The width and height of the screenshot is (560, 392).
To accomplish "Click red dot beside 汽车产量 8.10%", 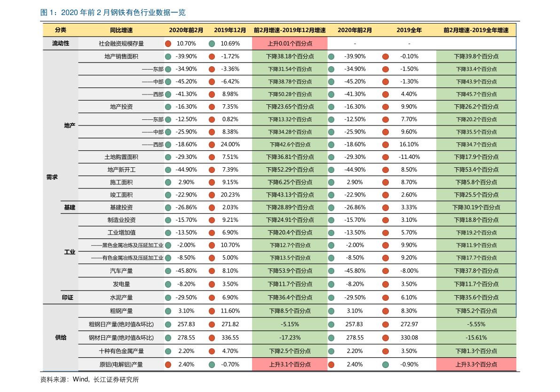I will click(212, 271).
